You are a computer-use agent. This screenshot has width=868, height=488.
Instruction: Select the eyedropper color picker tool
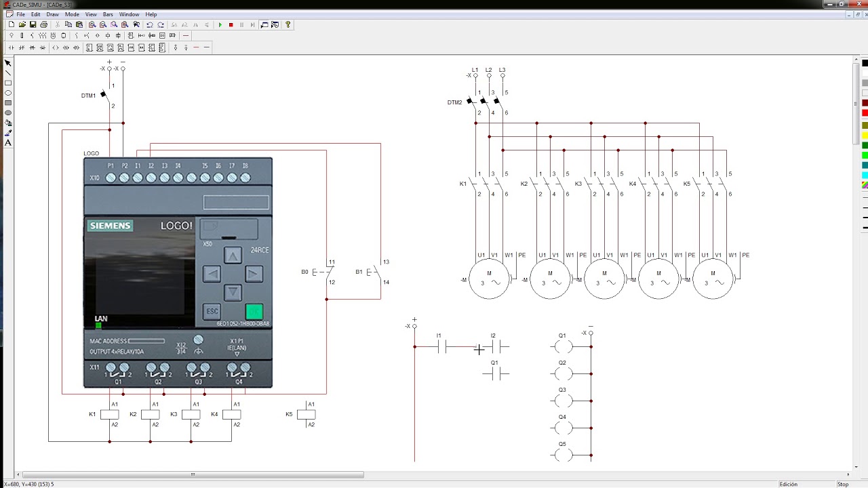[x=8, y=133]
